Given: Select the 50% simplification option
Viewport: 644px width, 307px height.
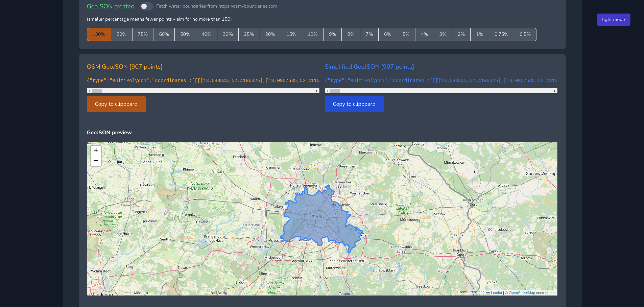Looking at the screenshot, I should point(185,34).
